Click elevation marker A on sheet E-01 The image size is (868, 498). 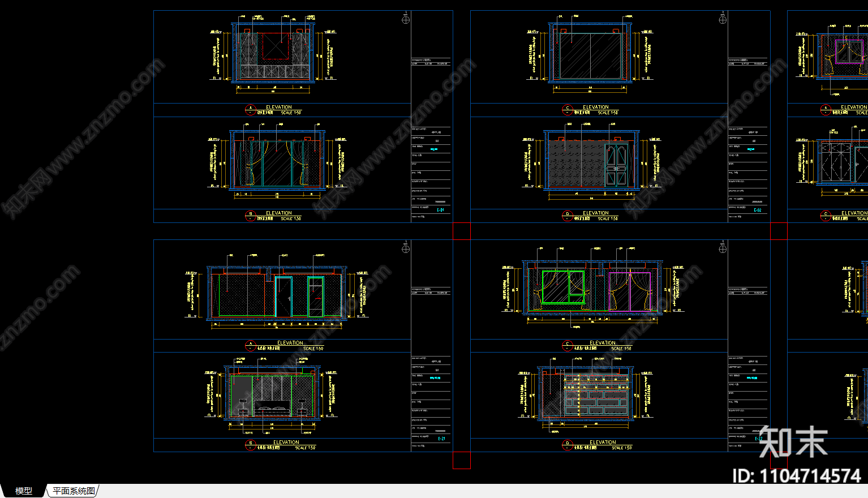click(x=251, y=110)
